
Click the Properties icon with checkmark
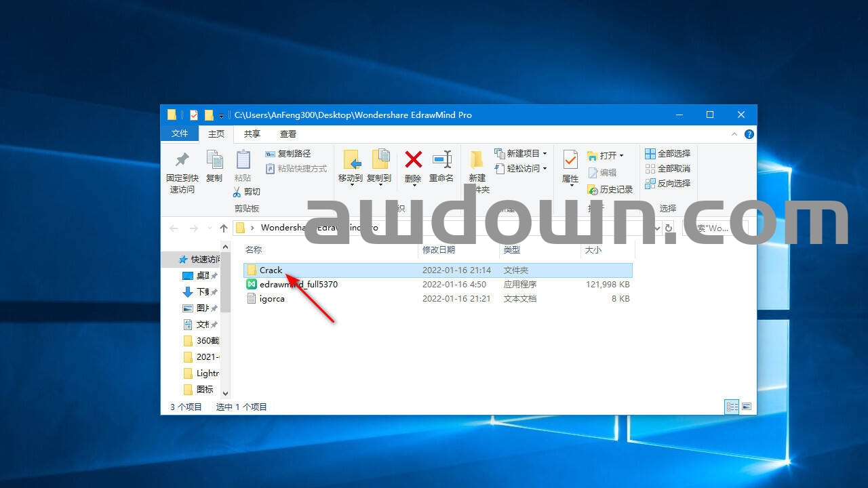point(570,161)
